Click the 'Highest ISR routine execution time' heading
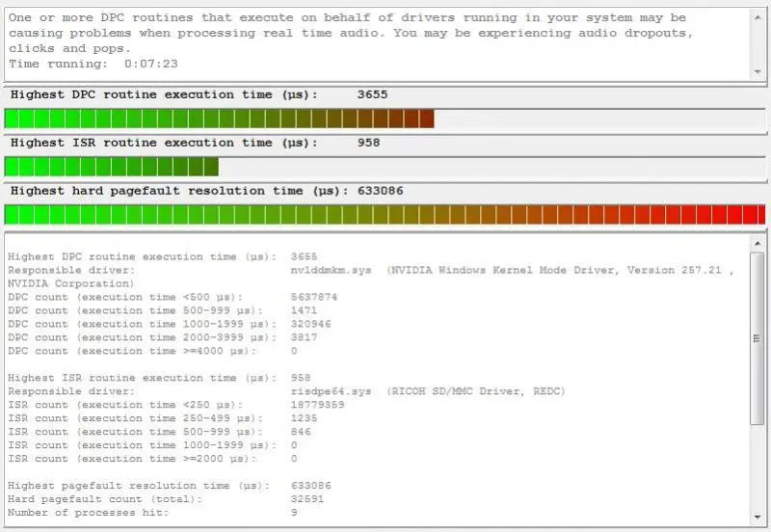 click(x=164, y=143)
